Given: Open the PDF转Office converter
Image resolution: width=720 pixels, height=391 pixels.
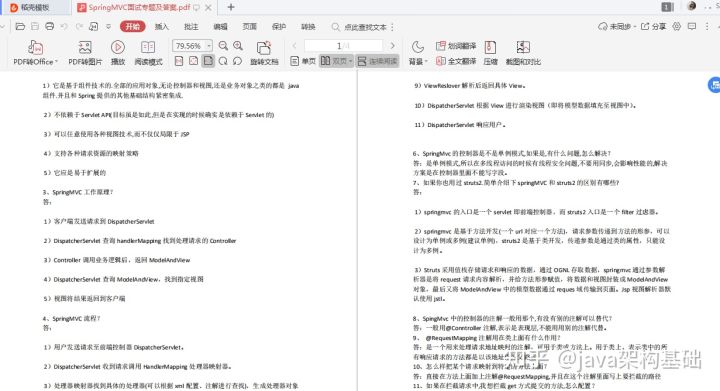Looking at the screenshot, I should (x=35, y=52).
